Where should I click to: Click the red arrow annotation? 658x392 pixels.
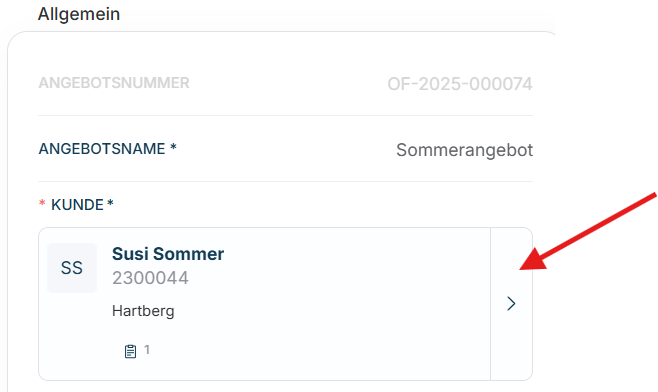click(588, 231)
